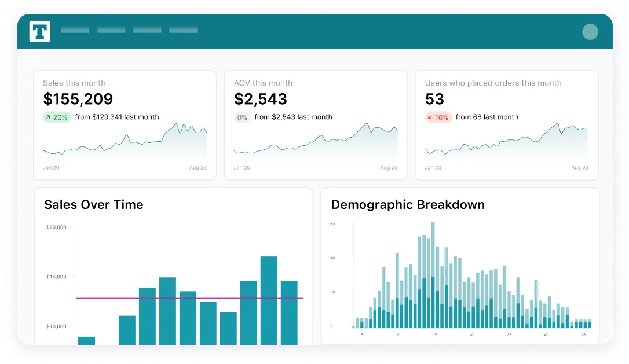
Task: Click the tallest bar in Sales Over Time
Action: click(269, 301)
